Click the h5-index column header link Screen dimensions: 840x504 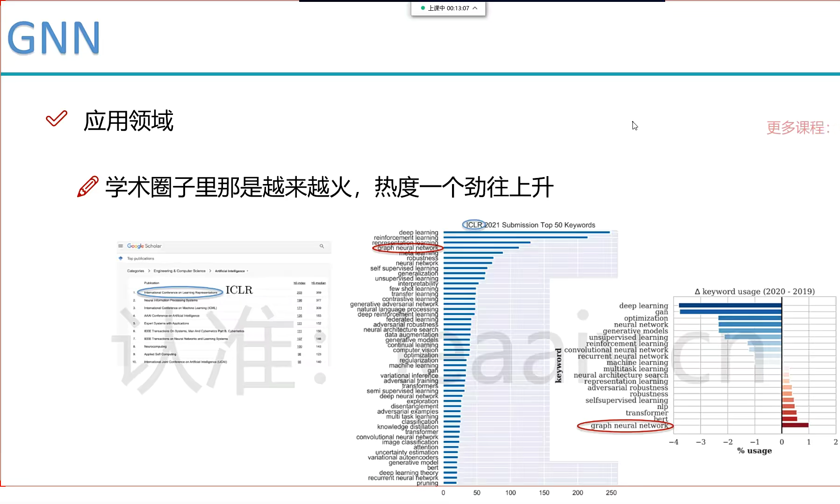pyautogui.click(x=299, y=283)
